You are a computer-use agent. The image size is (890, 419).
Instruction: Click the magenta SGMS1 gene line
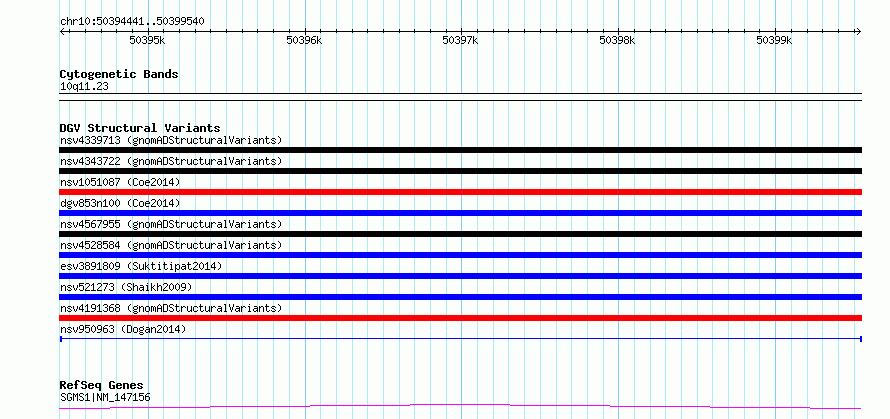(461, 407)
